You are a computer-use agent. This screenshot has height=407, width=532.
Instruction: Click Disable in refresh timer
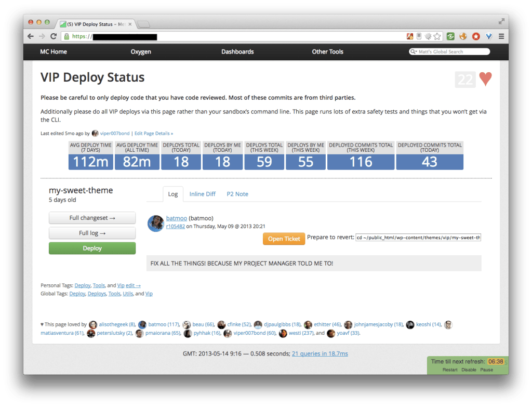point(469,370)
